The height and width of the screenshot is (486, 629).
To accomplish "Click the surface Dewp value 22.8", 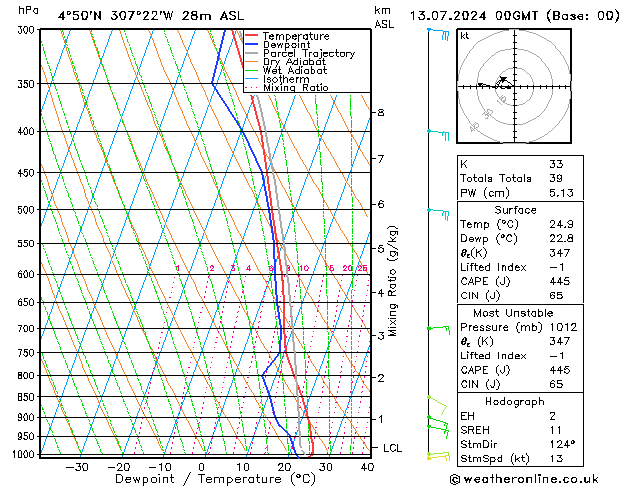I will click(562, 239).
